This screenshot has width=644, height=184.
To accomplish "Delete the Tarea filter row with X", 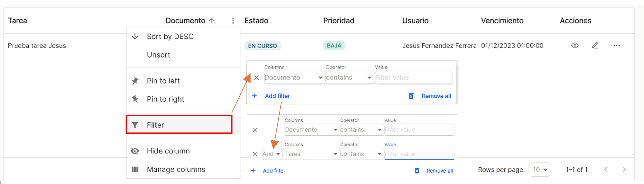I will [255, 154].
